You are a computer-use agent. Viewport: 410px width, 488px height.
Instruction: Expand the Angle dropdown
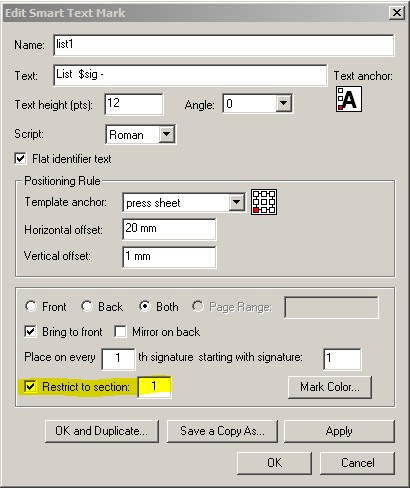point(283,104)
